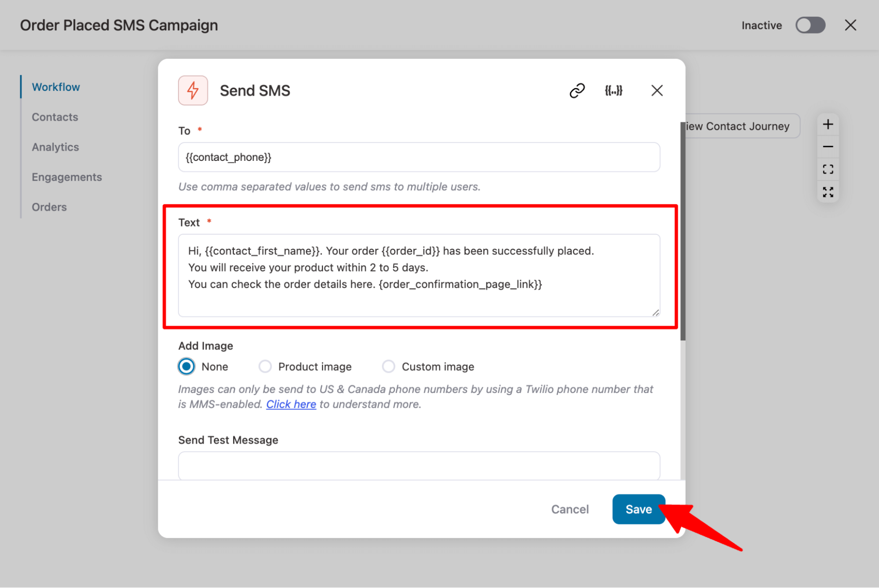Click the Orders menu item
The height and width of the screenshot is (588, 879).
(49, 206)
